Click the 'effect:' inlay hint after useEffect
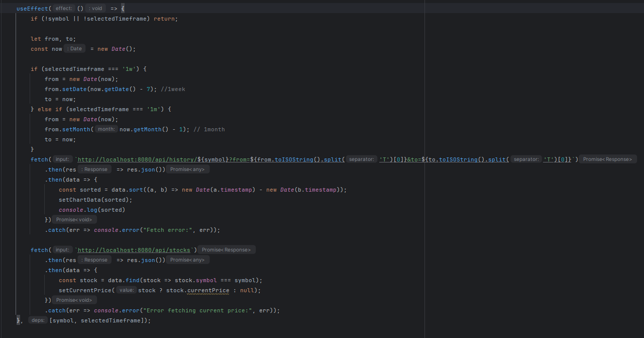 pyautogui.click(x=64, y=9)
